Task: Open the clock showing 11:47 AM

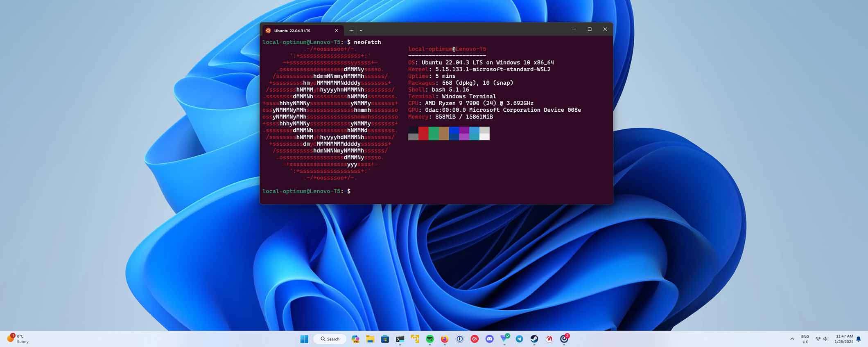Action: point(844,339)
